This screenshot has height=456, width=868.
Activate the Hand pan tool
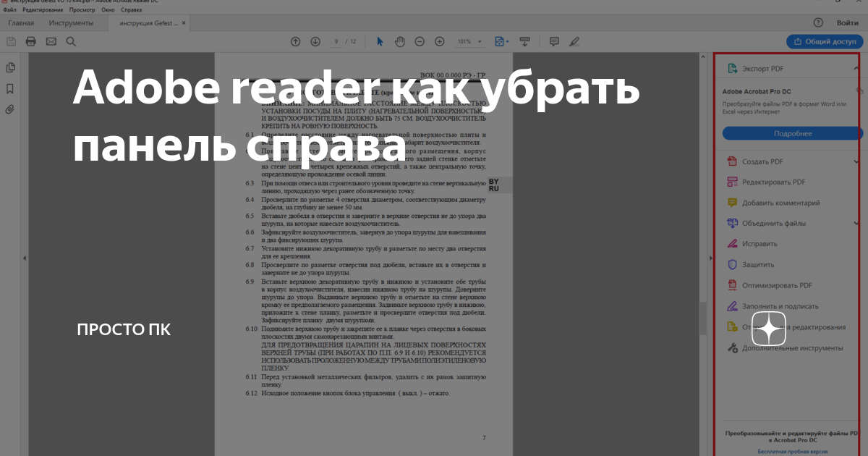[399, 42]
